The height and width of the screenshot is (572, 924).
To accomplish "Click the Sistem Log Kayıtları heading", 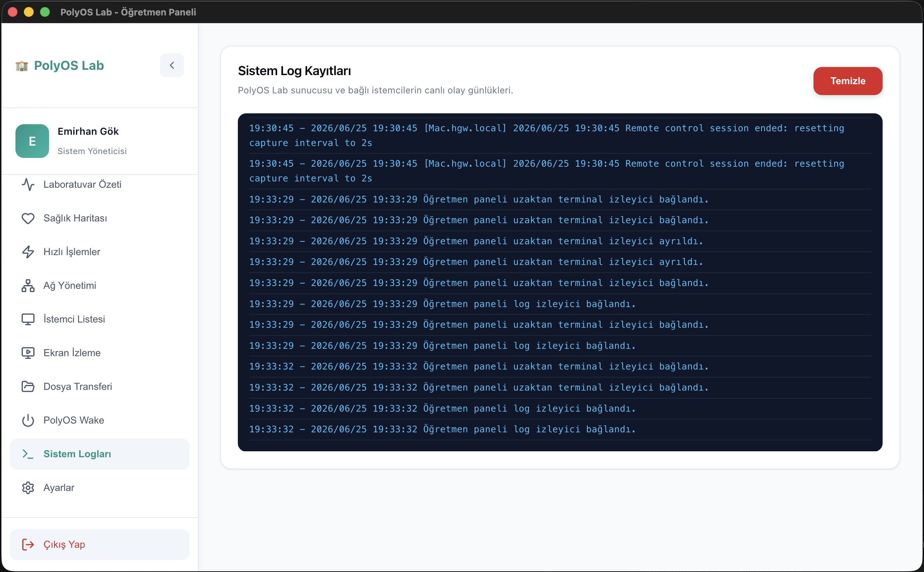I will (x=295, y=71).
